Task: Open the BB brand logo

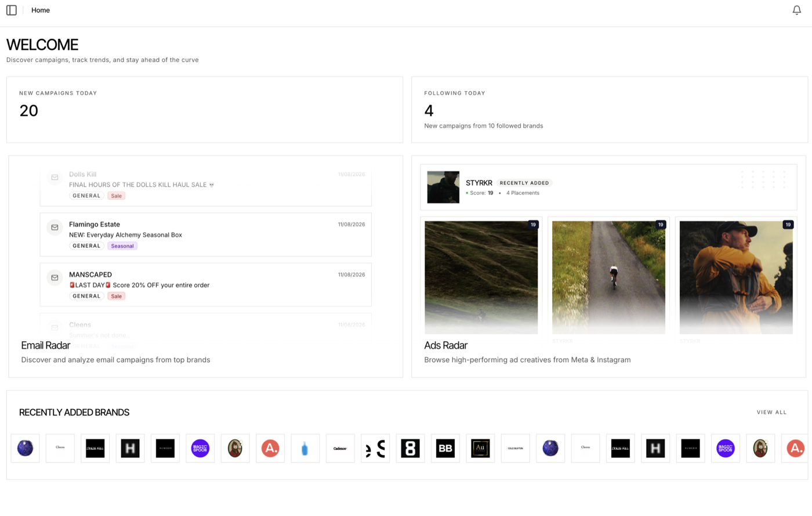Action: [445, 448]
